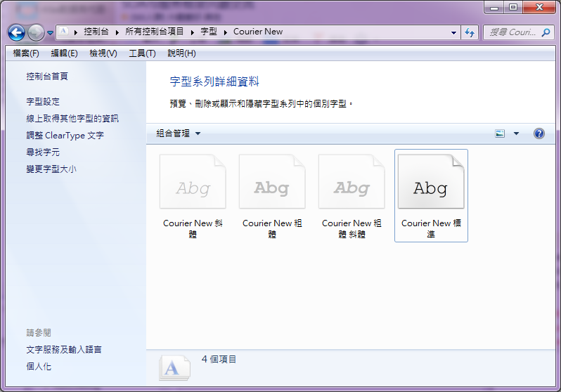Open the 組合管理 dropdown menu
The width and height of the screenshot is (561, 392).
(179, 133)
